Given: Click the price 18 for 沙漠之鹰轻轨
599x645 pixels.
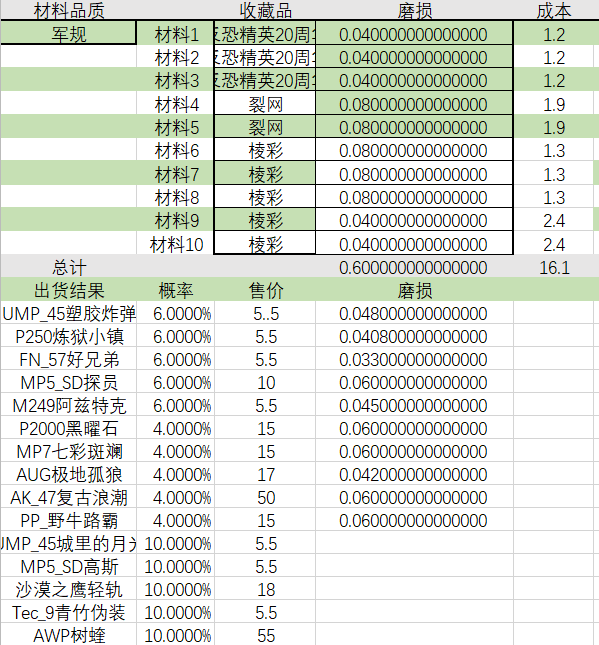Looking at the screenshot, I should pyautogui.click(x=265, y=590).
